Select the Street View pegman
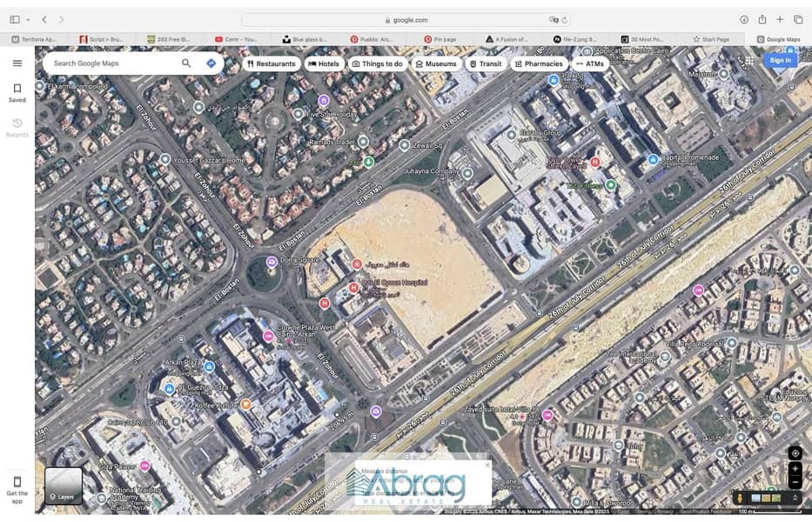812x522 pixels. click(x=740, y=498)
